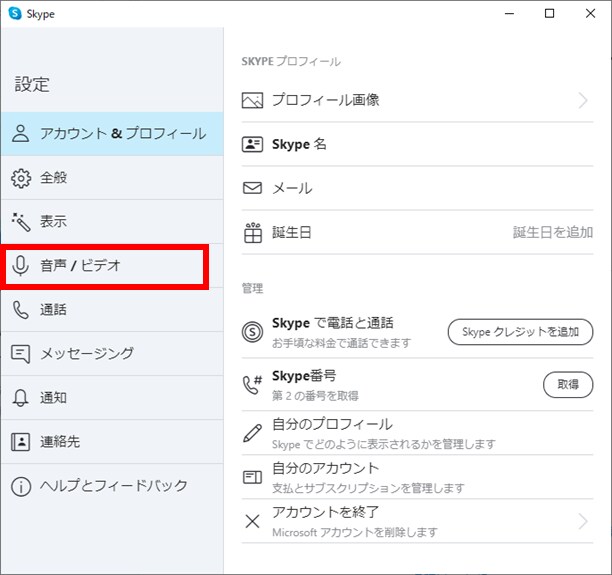This screenshot has height=575, width=612.
Task: Open the 表示 settings category
Action: click(112, 222)
